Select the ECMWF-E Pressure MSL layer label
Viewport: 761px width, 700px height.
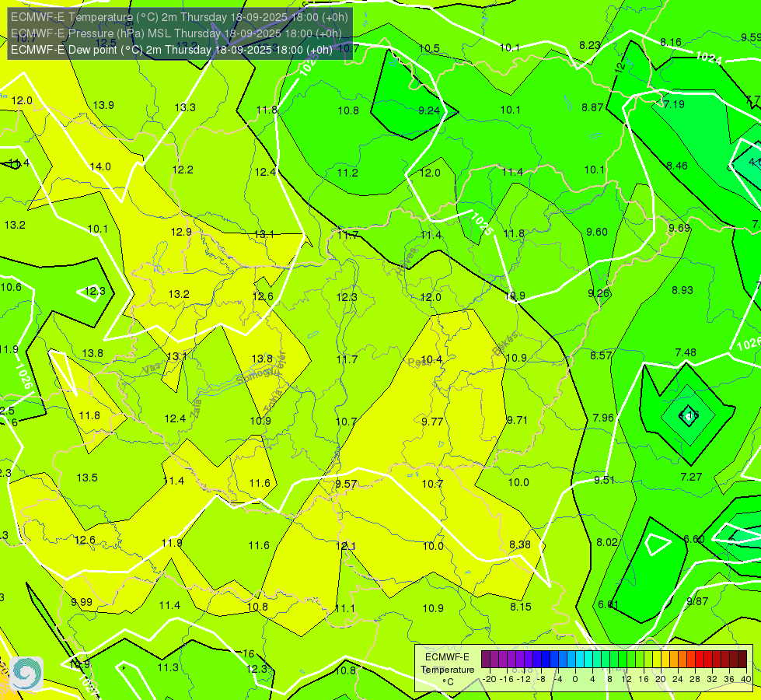pyautogui.click(x=176, y=33)
